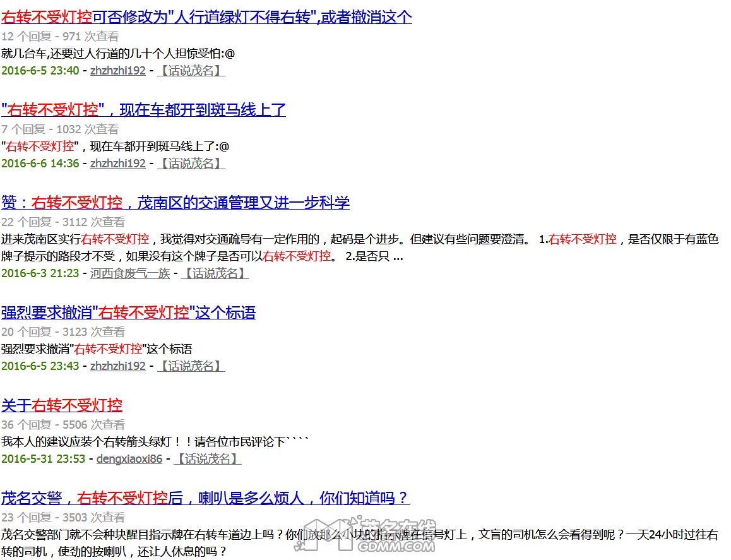This screenshot has width=731, height=560.
Task: Open 【话说茂名】 under the 撤消标语 thread
Action: coord(191,366)
